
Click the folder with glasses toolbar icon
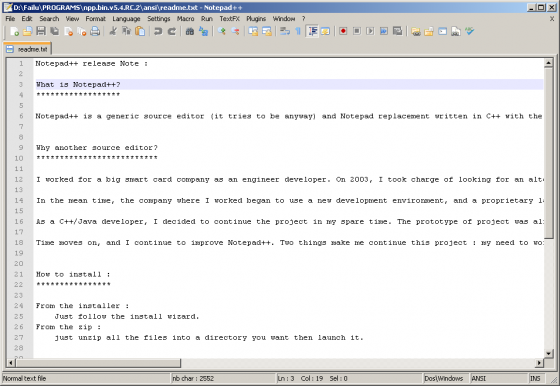(415, 31)
